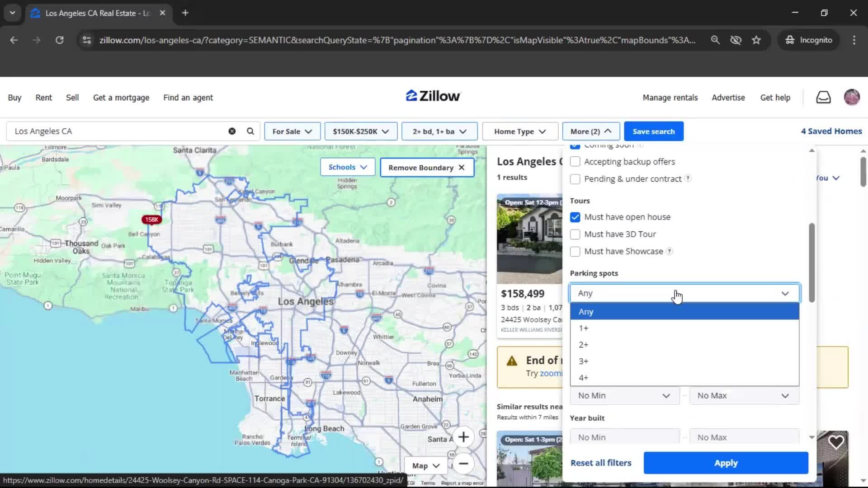Click Get a mortgage menu item
This screenshot has height=488, width=868.
[x=121, y=97]
